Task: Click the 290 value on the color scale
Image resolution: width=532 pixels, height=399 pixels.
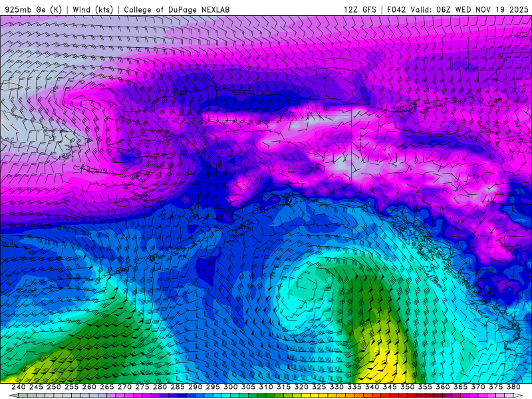Action: [195, 387]
